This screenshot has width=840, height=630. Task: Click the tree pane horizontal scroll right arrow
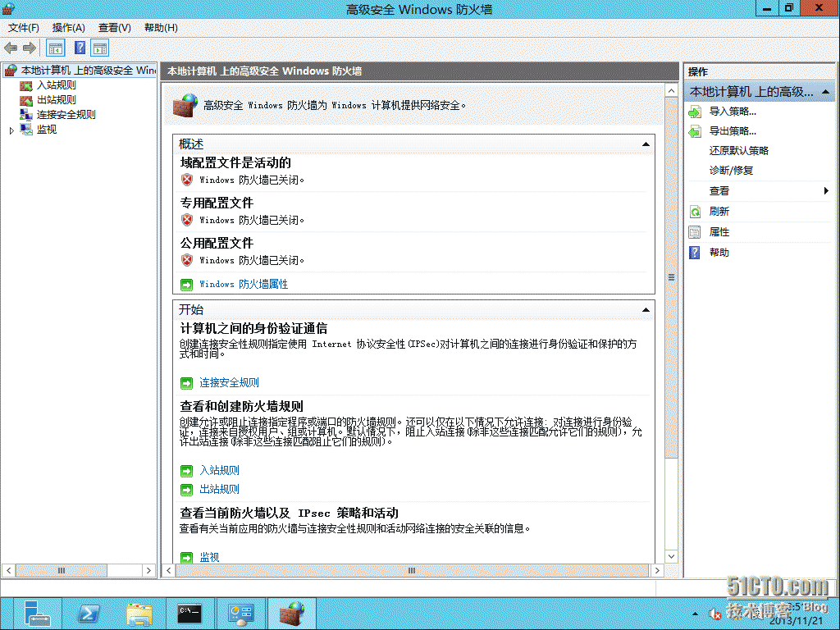(149, 571)
